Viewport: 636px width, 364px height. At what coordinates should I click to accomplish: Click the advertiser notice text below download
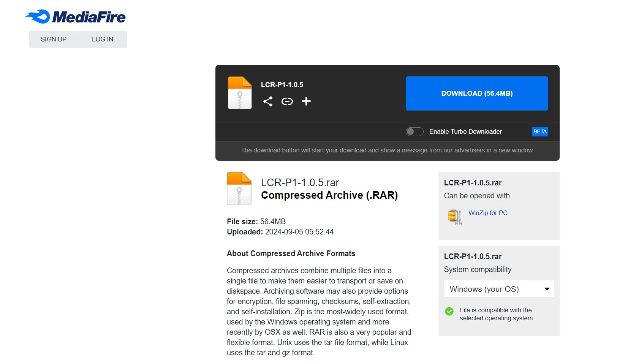click(x=388, y=150)
